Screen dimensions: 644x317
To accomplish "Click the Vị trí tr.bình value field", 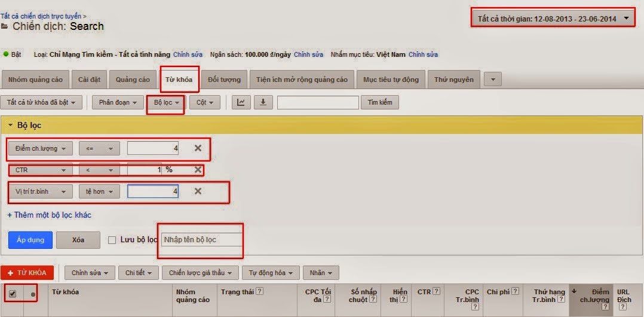I will pos(153,191).
